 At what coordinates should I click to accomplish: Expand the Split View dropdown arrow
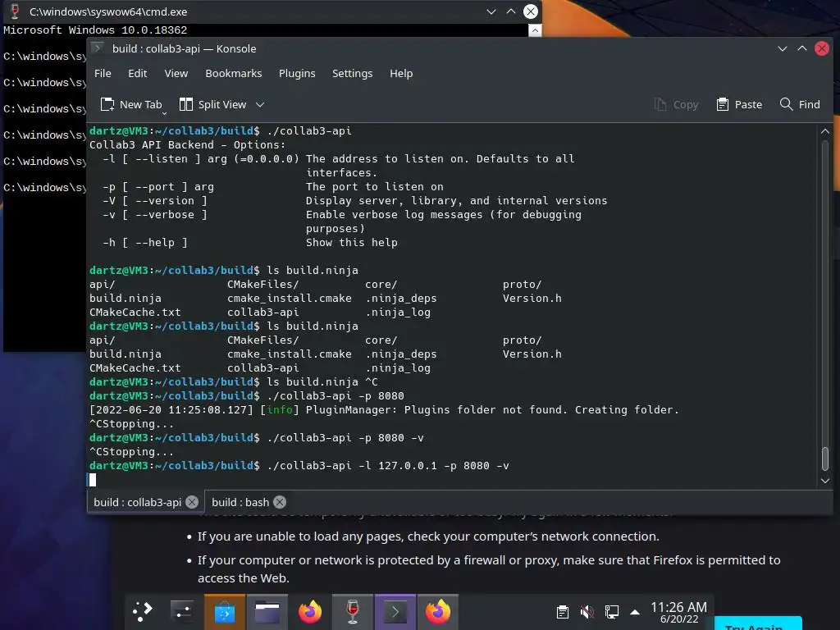tap(260, 104)
